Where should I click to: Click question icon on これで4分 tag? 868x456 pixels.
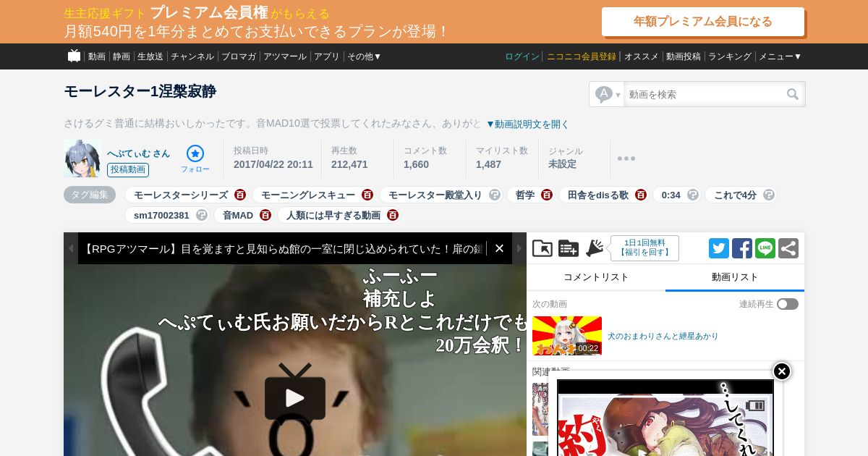pyautogui.click(x=769, y=195)
